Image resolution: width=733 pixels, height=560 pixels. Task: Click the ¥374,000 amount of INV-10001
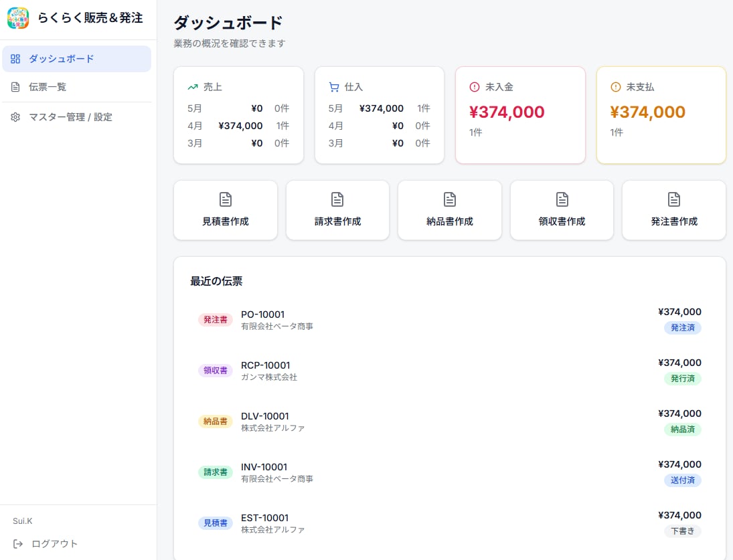tap(679, 465)
